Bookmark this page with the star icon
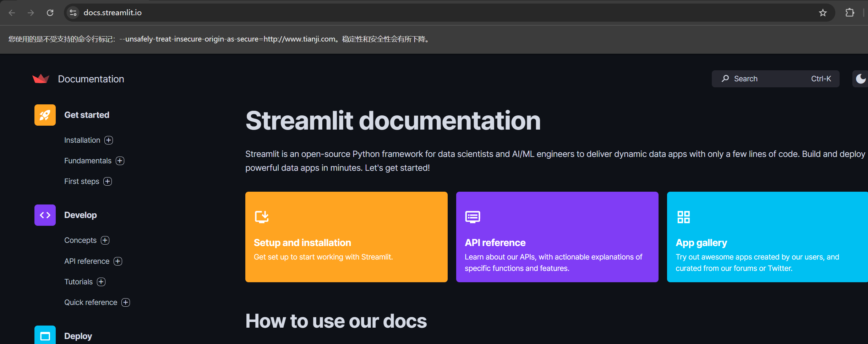This screenshot has height=344, width=868. click(x=823, y=13)
